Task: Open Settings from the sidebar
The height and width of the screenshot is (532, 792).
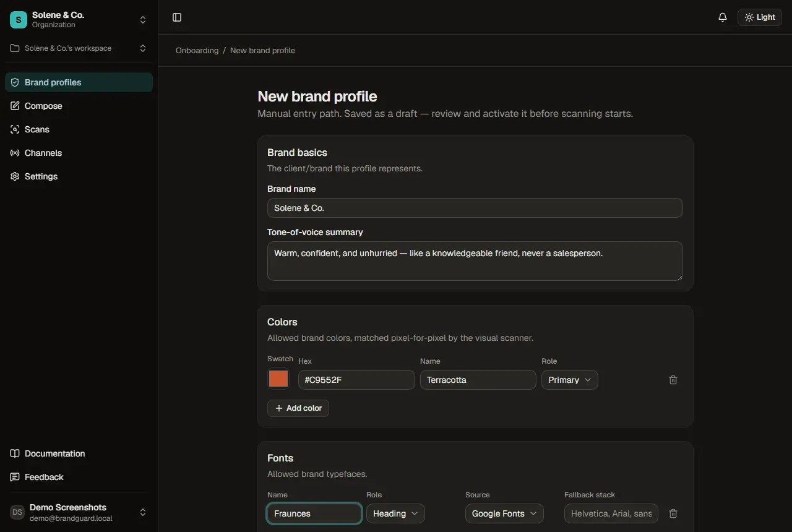Action: [79, 176]
